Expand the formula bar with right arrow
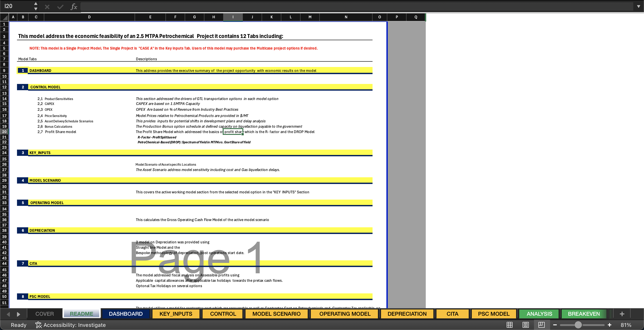This screenshot has width=644, height=330. 638,6
